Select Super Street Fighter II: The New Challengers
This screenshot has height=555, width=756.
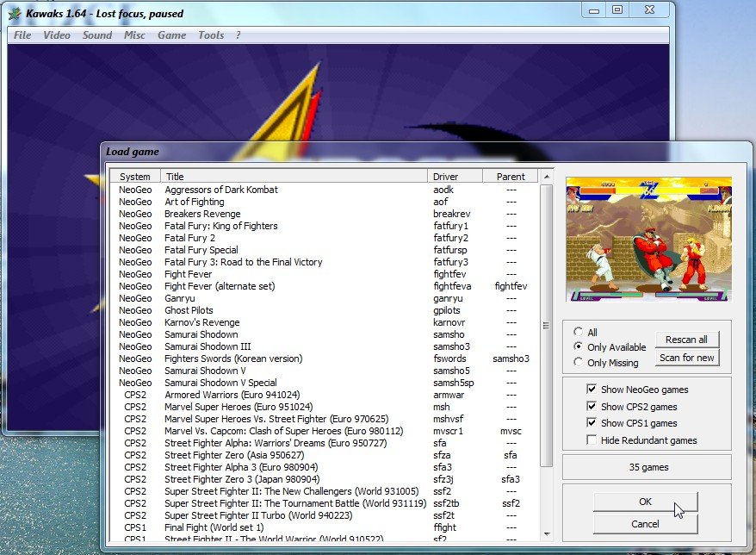point(324,491)
